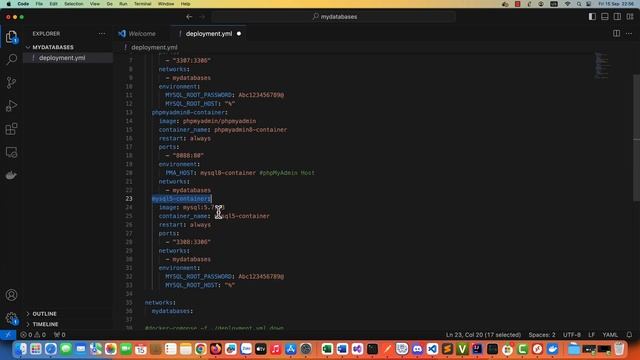Open Chrome from the Dock
Image resolution: width=640 pixels, height=360 pixels.
tap(200, 349)
